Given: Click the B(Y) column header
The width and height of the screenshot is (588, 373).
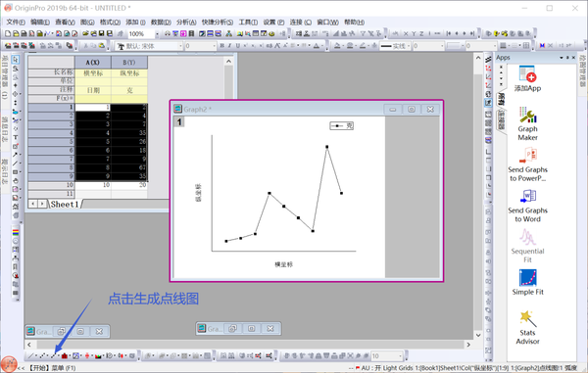Looking at the screenshot, I should (x=129, y=63).
